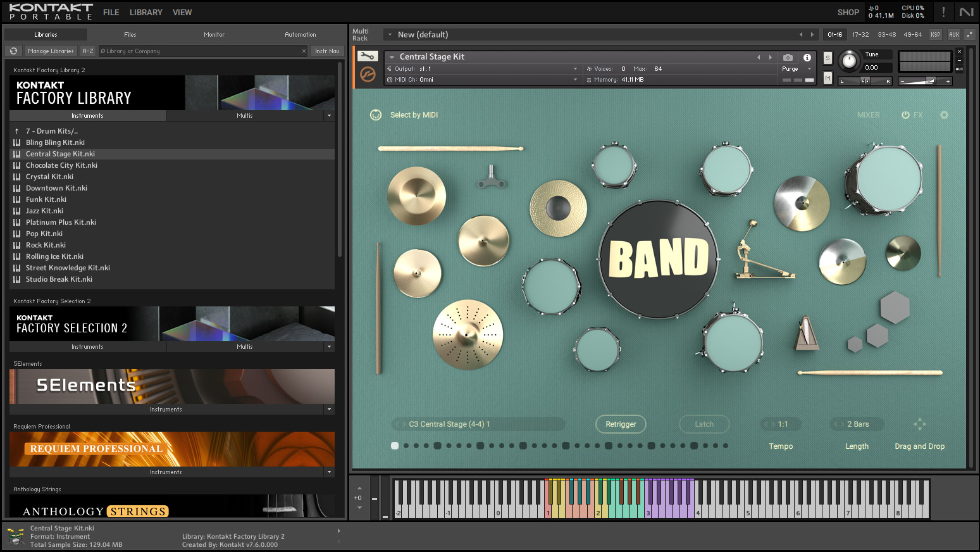Screen dimensions: 980x552
Task: Click the large floor tom drum
Action: click(x=884, y=179)
